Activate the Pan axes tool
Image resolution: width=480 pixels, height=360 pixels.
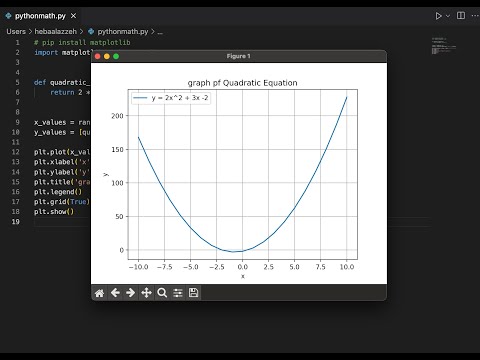[146, 293]
